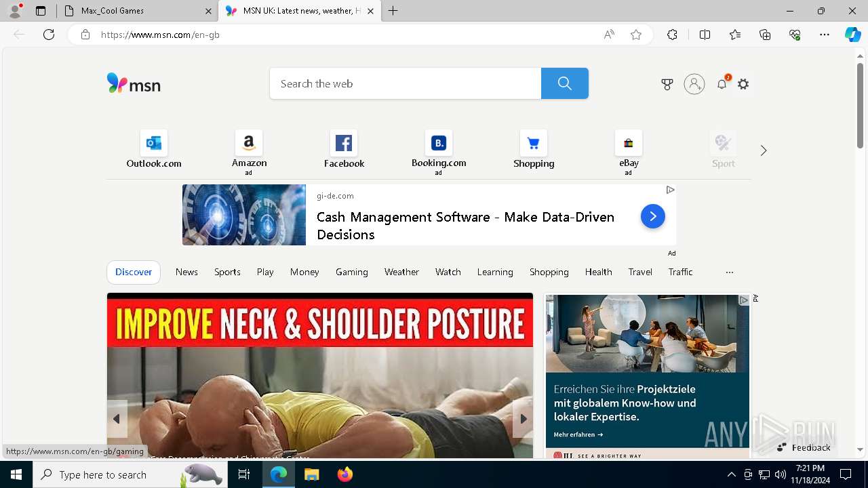The height and width of the screenshot is (488, 868).
Task: Open the MSN sign-in profile icon
Action: [x=694, y=84]
